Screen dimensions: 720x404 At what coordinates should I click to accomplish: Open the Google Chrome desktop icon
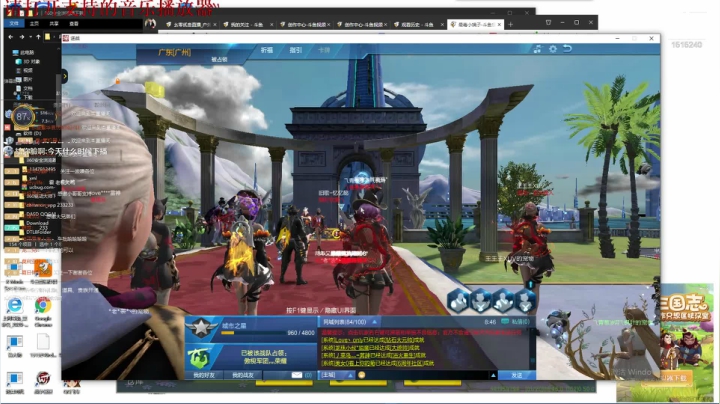(x=43, y=305)
